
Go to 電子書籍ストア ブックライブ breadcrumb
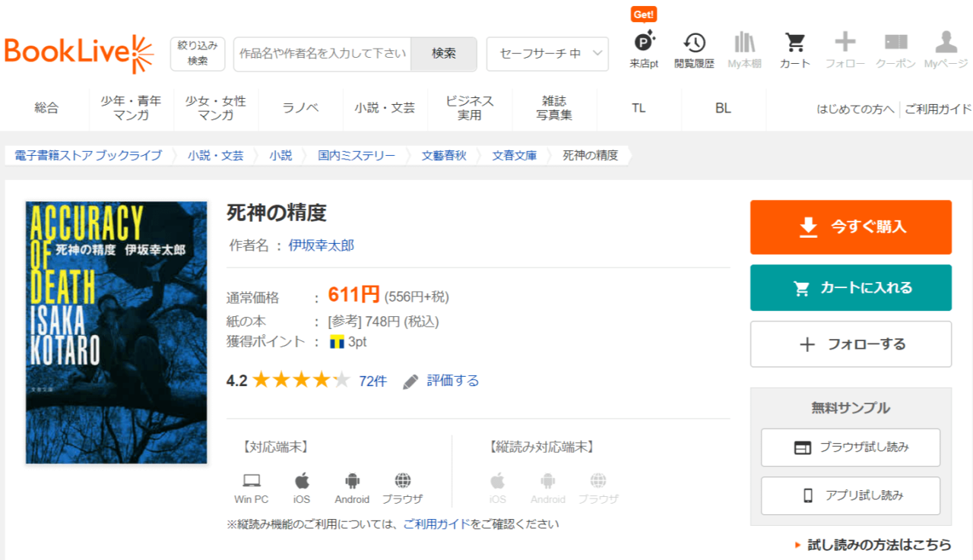click(x=88, y=155)
